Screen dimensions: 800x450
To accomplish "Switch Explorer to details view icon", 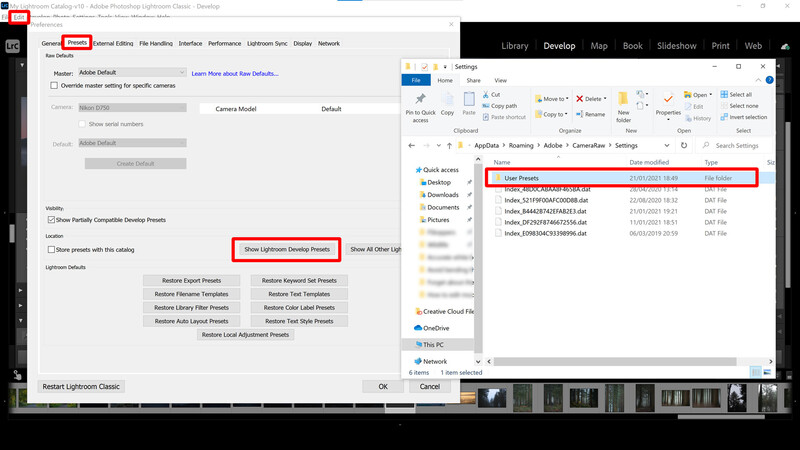I will click(x=756, y=372).
